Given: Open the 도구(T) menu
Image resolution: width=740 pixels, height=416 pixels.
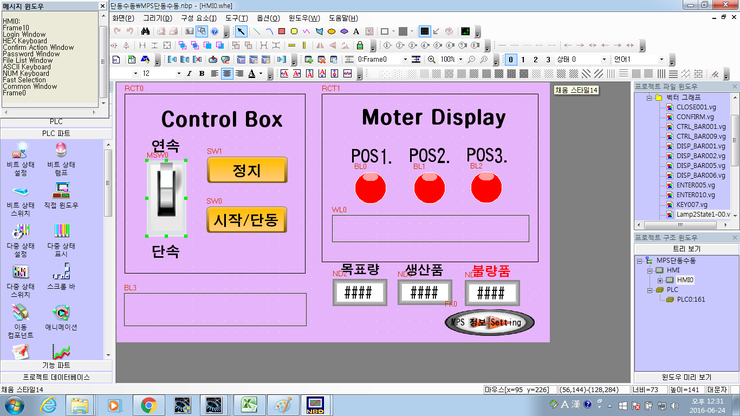Looking at the screenshot, I should [x=236, y=18].
